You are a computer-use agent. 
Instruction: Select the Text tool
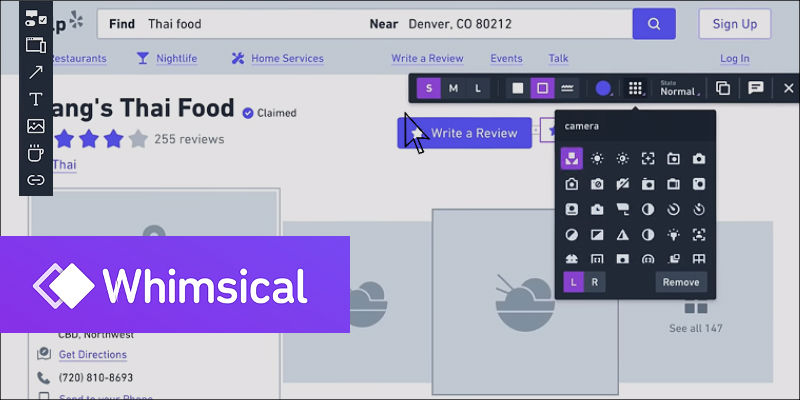click(x=36, y=99)
